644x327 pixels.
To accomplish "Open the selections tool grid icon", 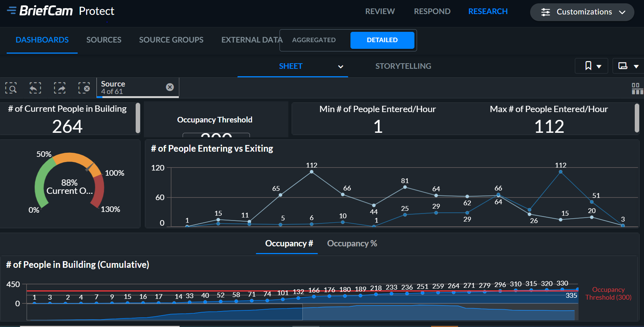I will [x=637, y=88].
